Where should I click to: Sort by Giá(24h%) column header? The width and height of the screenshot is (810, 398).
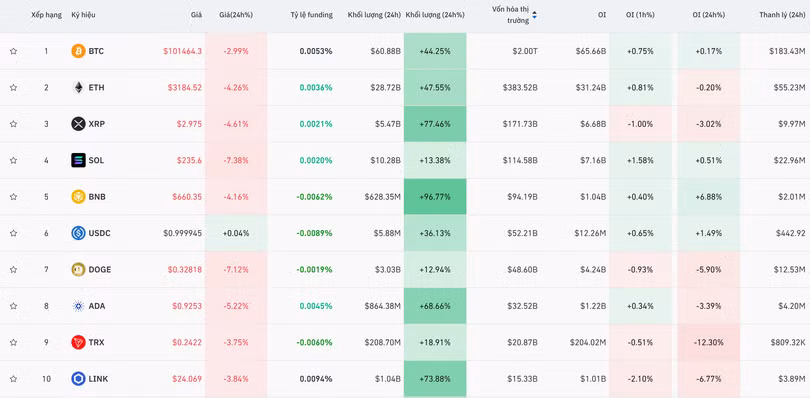[236, 15]
